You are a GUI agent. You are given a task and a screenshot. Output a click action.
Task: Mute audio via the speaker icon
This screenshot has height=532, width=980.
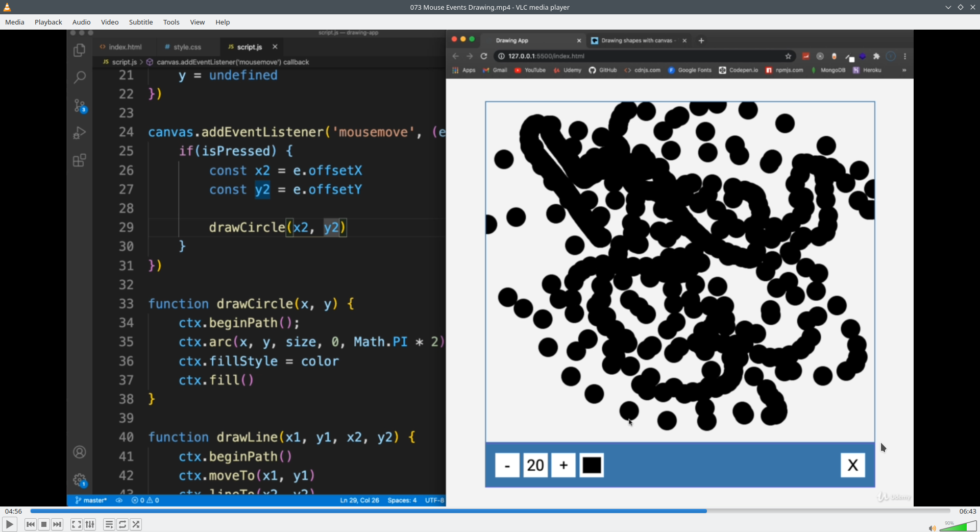(932, 528)
